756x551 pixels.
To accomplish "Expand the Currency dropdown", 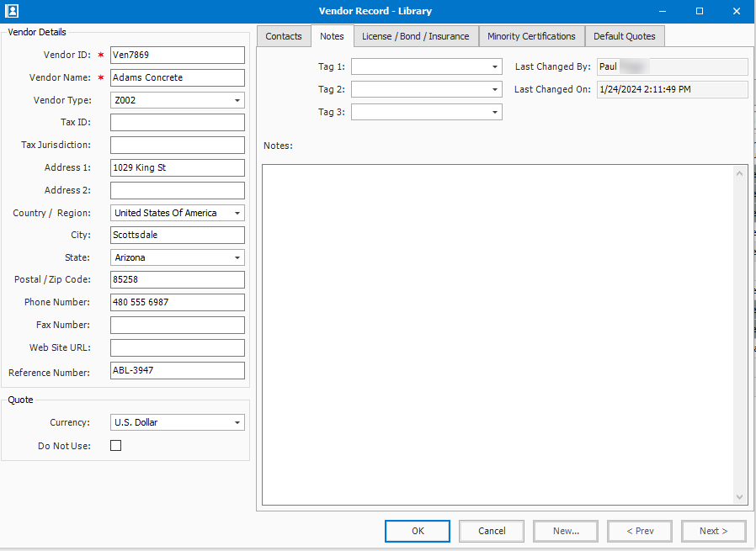I will pos(237,423).
